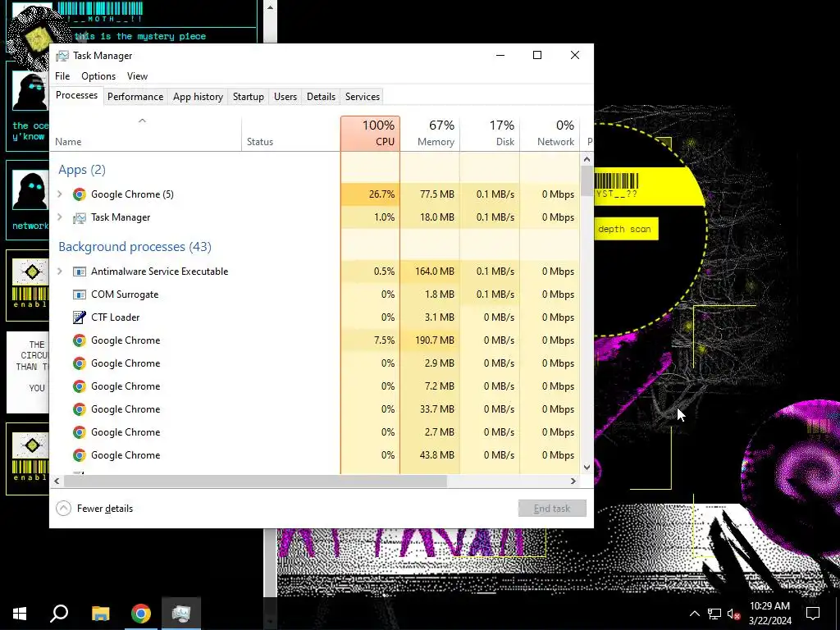Sort by the Memory column header
Image resolution: width=840 pixels, height=630 pixels.
(x=430, y=134)
